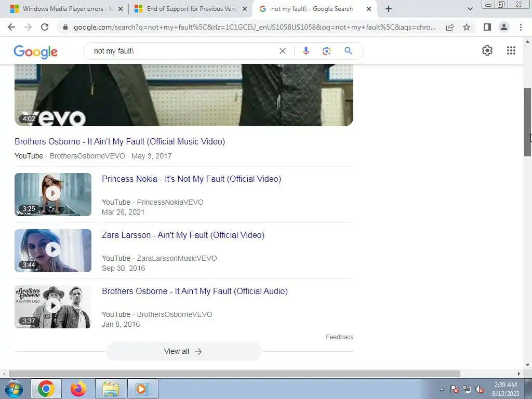Open Windows Explorer from the taskbar
This screenshot has width=532, height=399.
pos(111,389)
